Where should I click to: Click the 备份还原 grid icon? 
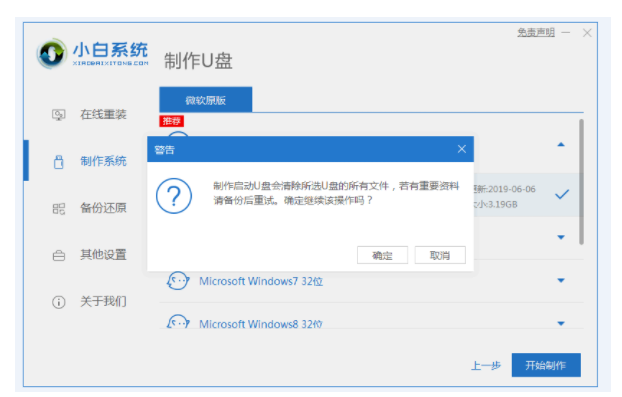click(59, 209)
